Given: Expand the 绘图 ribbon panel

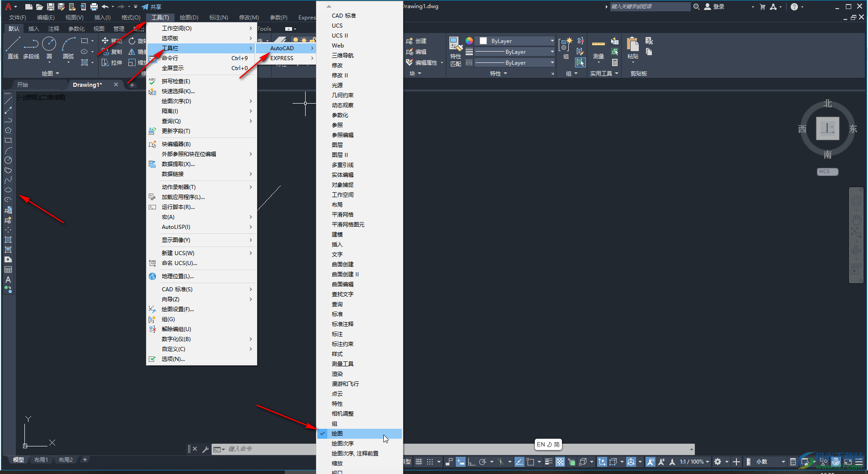Looking at the screenshot, I should coord(50,73).
